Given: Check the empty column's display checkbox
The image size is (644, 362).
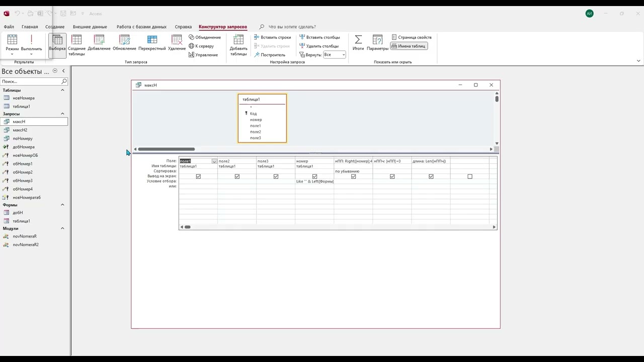Looking at the screenshot, I should point(470,176).
